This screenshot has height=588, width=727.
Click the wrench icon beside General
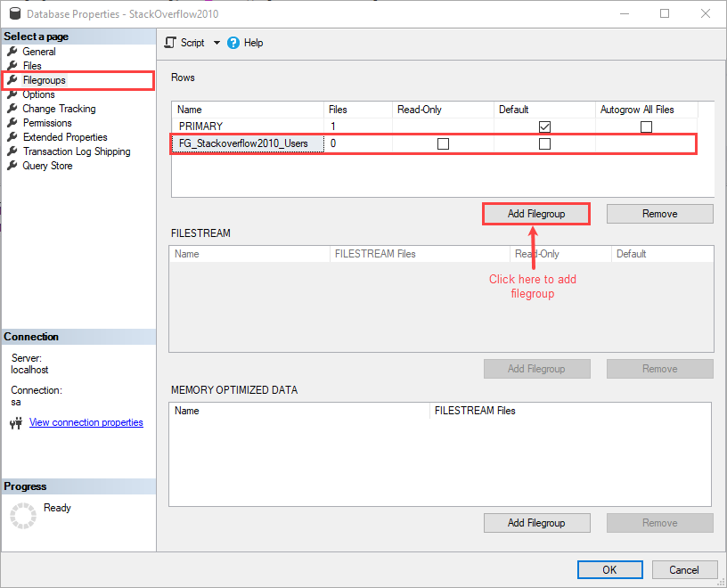(12, 51)
